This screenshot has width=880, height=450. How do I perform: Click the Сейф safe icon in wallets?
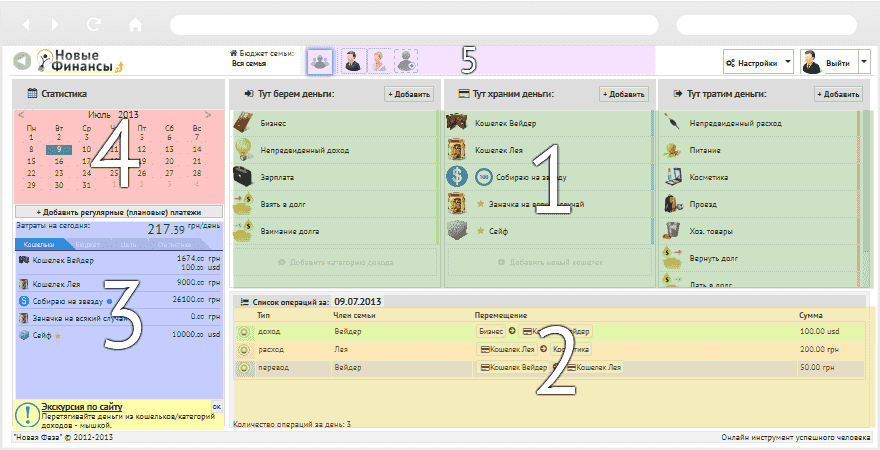coord(456,229)
